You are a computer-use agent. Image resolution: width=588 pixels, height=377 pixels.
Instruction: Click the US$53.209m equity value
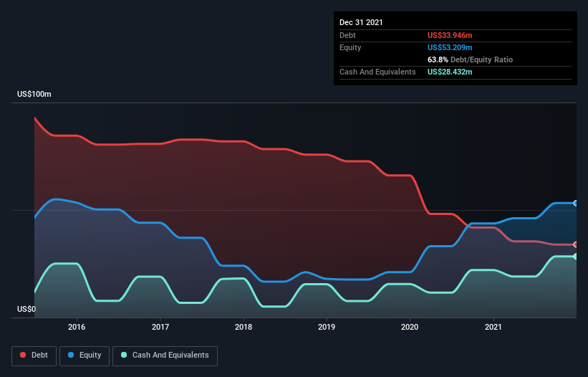point(450,47)
